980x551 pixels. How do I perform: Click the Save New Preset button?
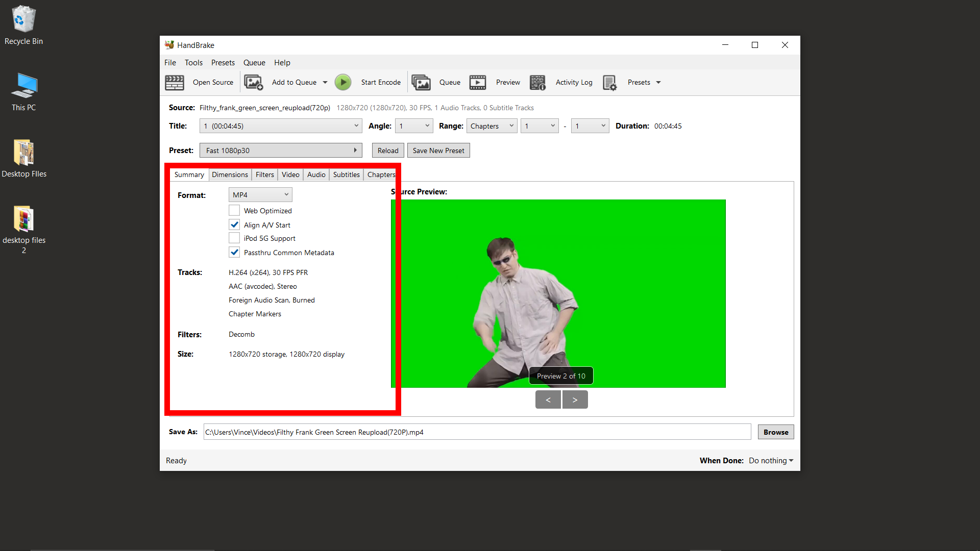coord(438,150)
